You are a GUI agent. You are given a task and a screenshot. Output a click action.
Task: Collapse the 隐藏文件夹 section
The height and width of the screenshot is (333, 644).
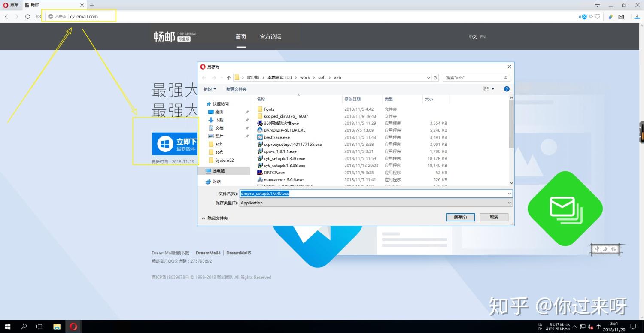217,218
